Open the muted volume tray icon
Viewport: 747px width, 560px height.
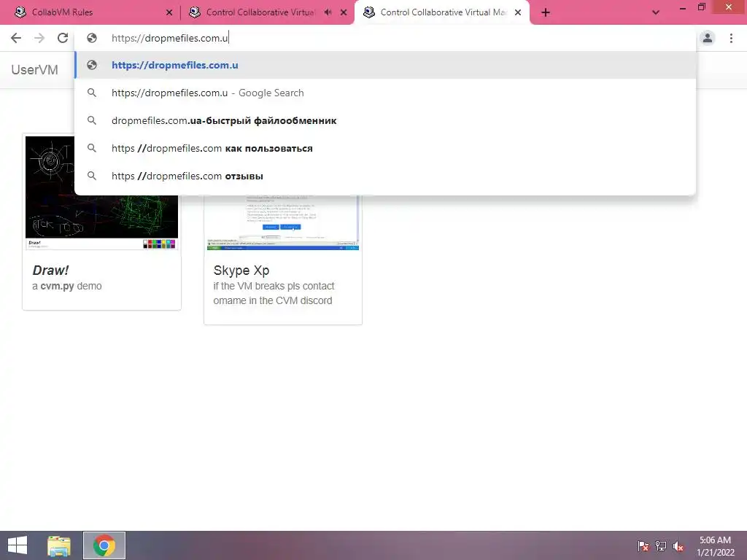tap(678, 546)
